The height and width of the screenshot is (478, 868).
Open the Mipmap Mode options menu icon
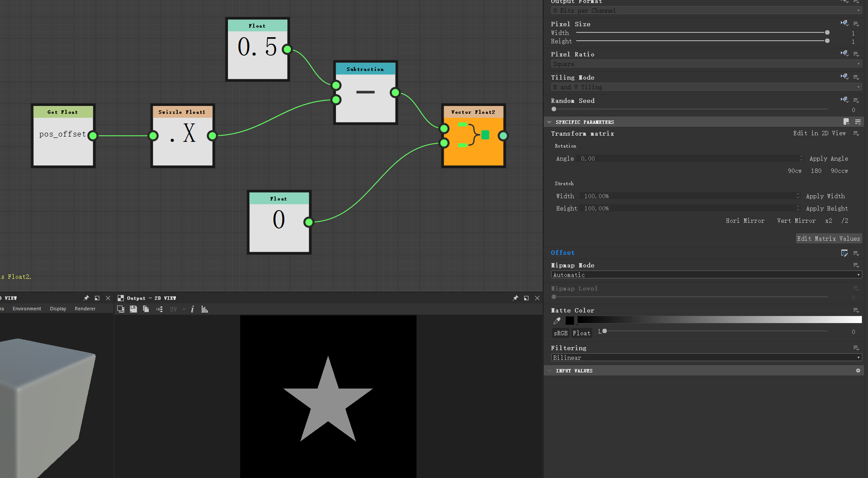point(856,265)
